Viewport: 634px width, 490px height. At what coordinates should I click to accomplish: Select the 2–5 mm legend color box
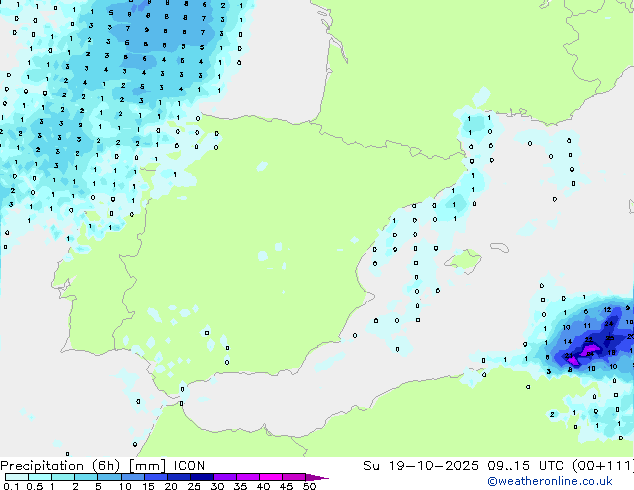(x=86, y=477)
